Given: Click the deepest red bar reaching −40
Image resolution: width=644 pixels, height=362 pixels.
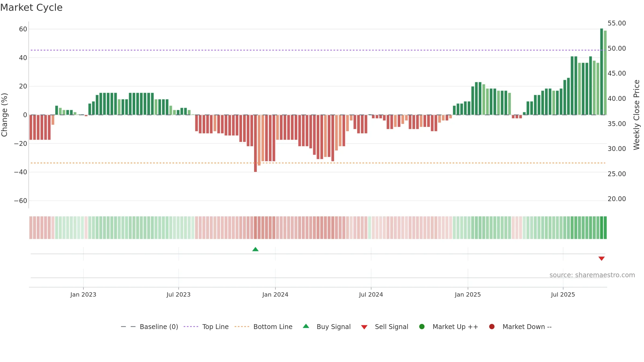Looking at the screenshot, I should [255, 143].
